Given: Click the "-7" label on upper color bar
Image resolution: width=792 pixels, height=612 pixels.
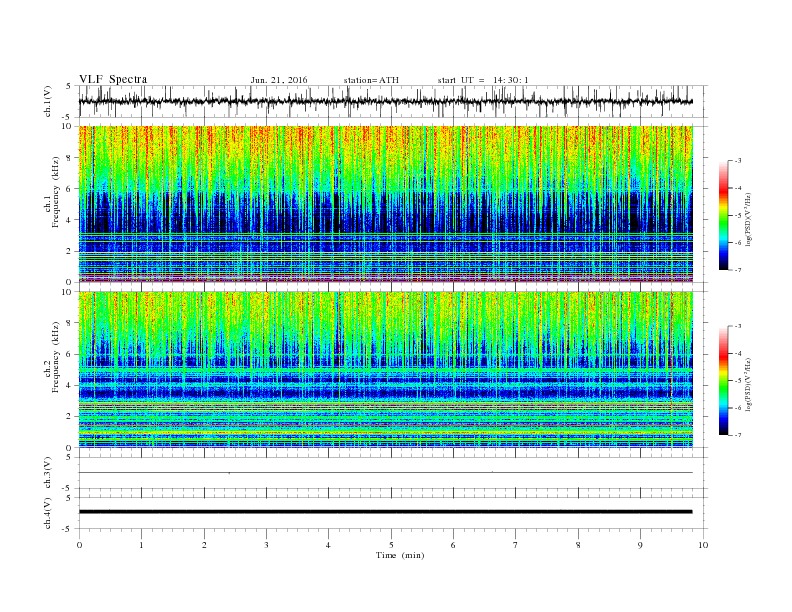Looking at the screenshot, I should click(737, 270).
